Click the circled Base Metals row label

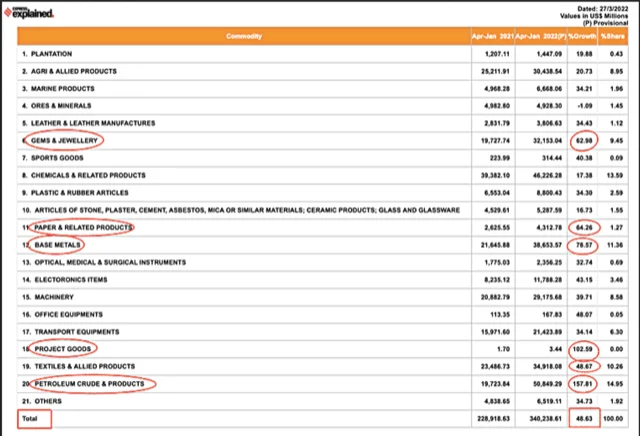59,244
